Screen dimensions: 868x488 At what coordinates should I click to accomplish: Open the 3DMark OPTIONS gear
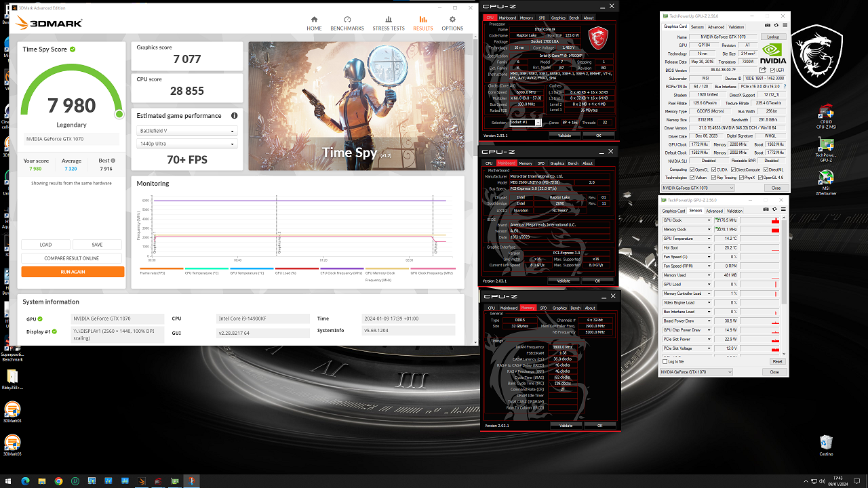(452, 23)
